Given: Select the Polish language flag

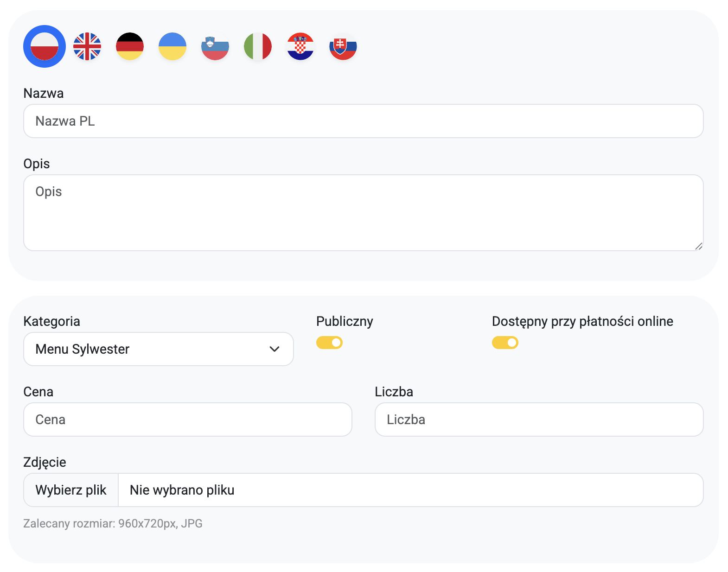Looking at the screenshot, I should [45, 46].
